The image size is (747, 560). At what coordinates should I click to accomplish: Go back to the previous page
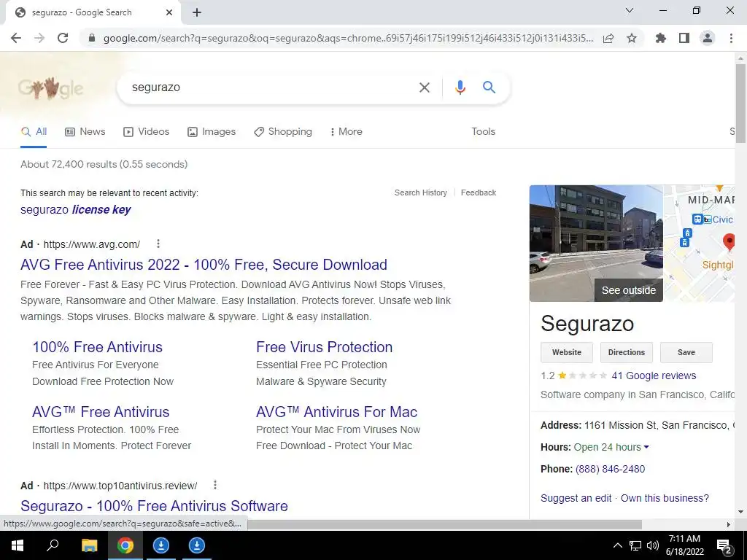coord(16,38)
